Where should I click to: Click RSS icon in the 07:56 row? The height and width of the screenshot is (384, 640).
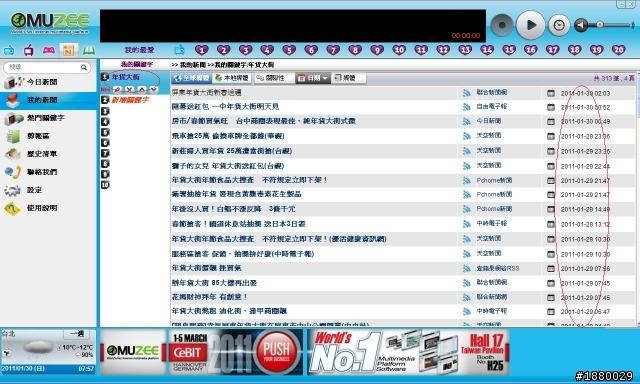(467, 269)
